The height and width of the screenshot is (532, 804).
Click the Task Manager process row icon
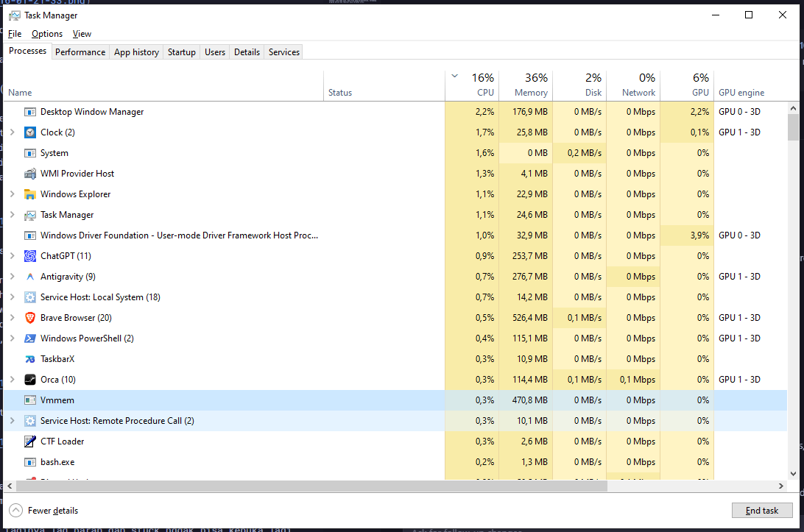(30, 215)
